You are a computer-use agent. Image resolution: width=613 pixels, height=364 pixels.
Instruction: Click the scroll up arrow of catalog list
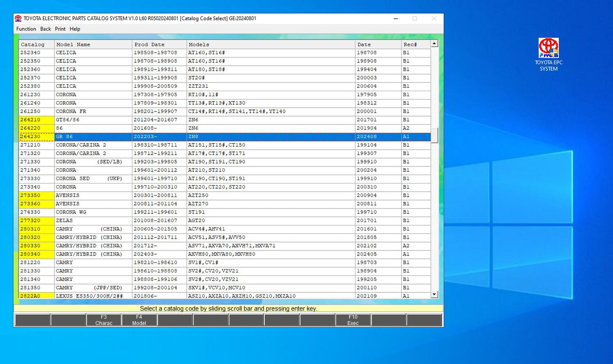click(434, 44)
